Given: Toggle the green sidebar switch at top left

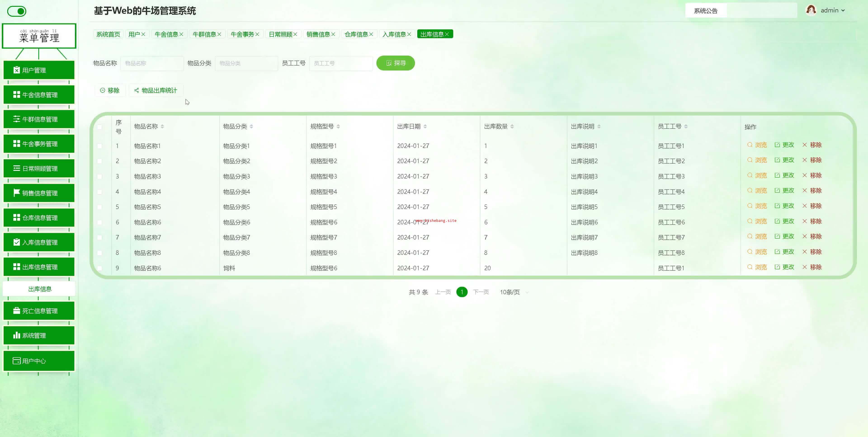Looking at the screenshot, I should (x=17, y=12).
